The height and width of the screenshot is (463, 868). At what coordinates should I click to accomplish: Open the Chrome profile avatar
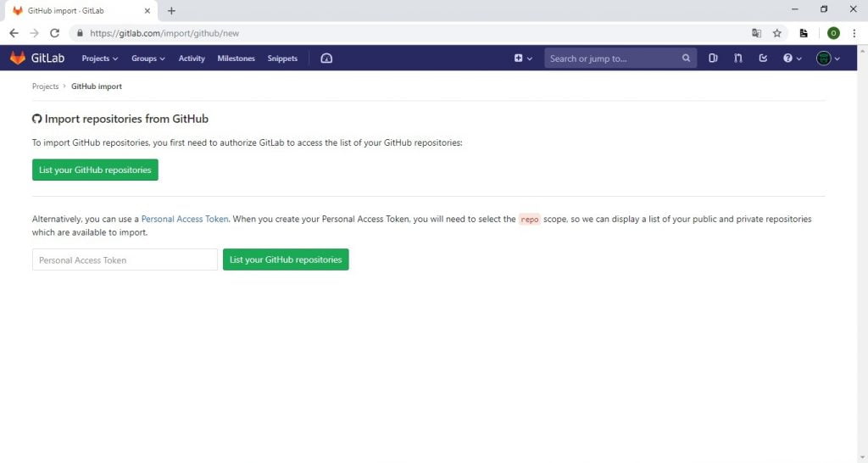833,33
